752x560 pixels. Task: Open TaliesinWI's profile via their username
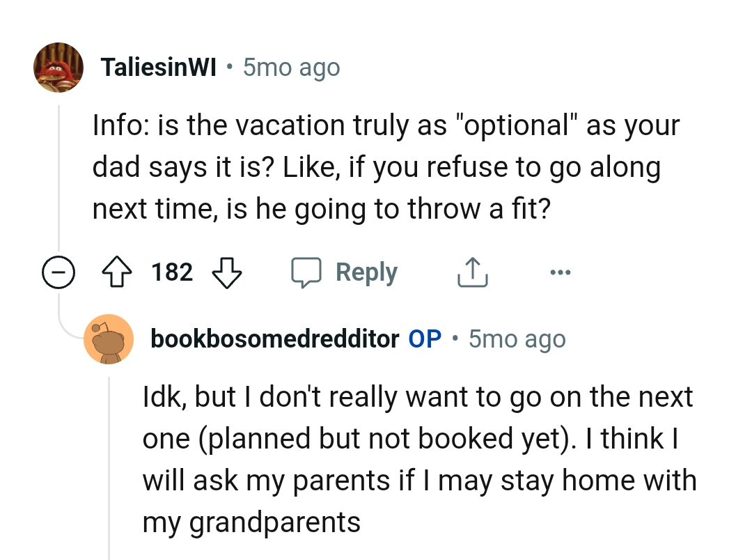(159, 67)
